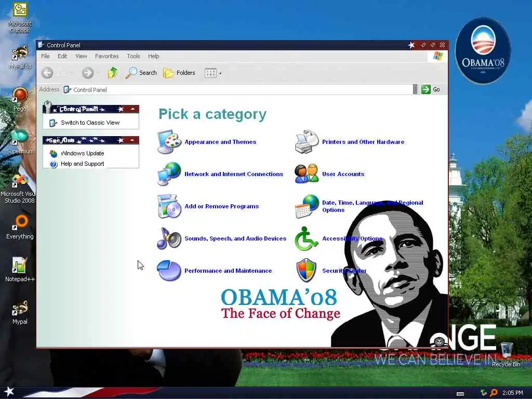Screen dimensions: 532x399
Task: Open Performance and Maintenance link
Action: tap(228, 271)
